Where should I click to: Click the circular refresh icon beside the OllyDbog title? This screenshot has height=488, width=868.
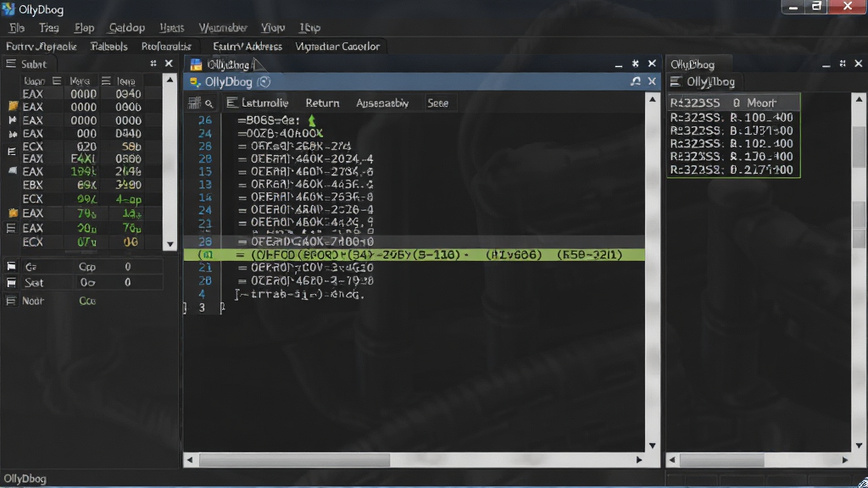click(264, 82)
